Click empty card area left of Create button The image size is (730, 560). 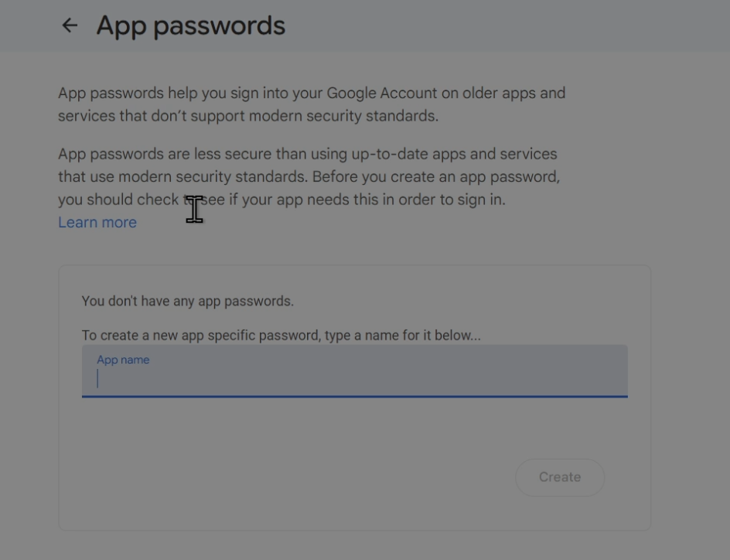[294, 477]
